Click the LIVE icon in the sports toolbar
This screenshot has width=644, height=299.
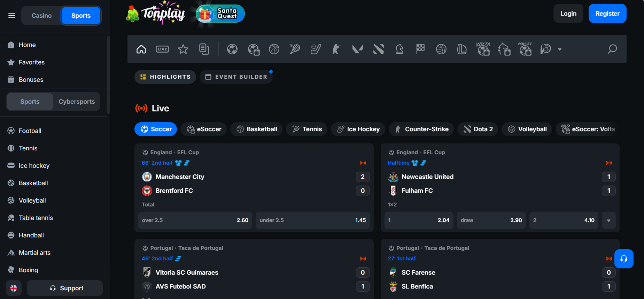click(x=162, y=49)
